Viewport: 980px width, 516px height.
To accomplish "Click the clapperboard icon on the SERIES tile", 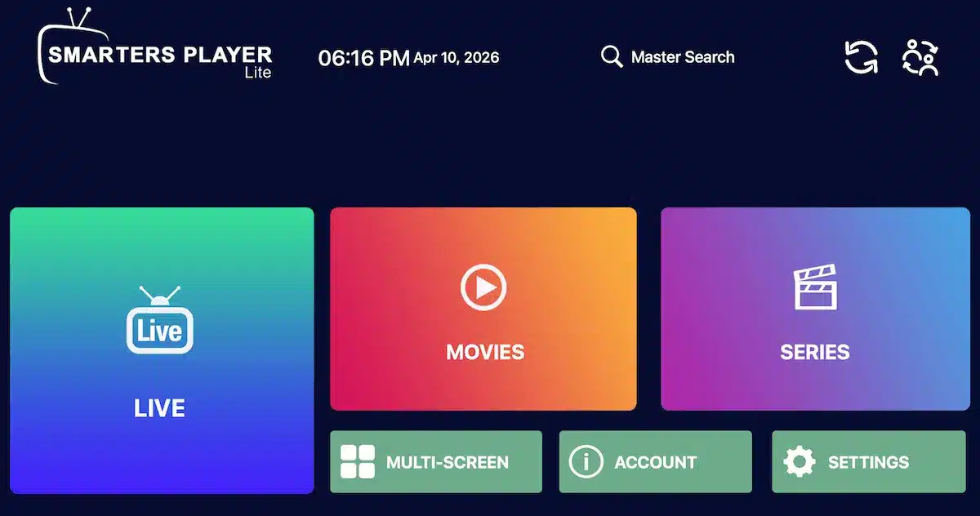I will click(x=814, y=287).
